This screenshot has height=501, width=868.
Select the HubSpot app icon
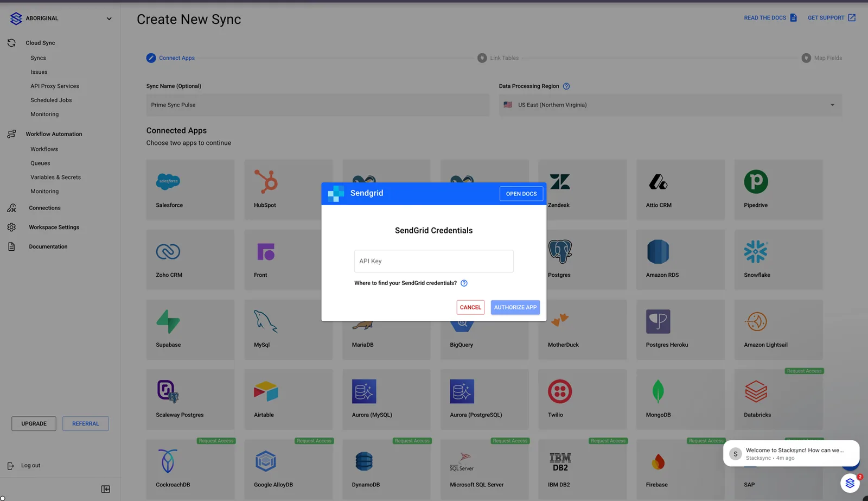click(266, 181)
